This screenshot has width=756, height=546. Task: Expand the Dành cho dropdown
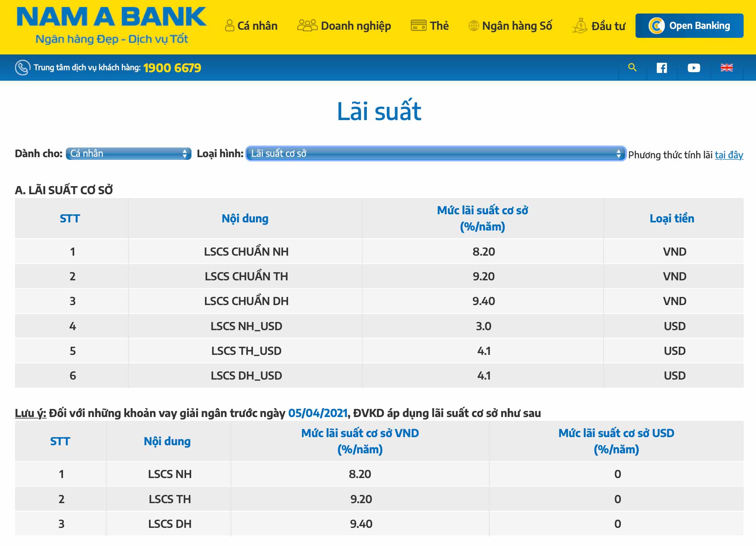[x=129, y=154]
